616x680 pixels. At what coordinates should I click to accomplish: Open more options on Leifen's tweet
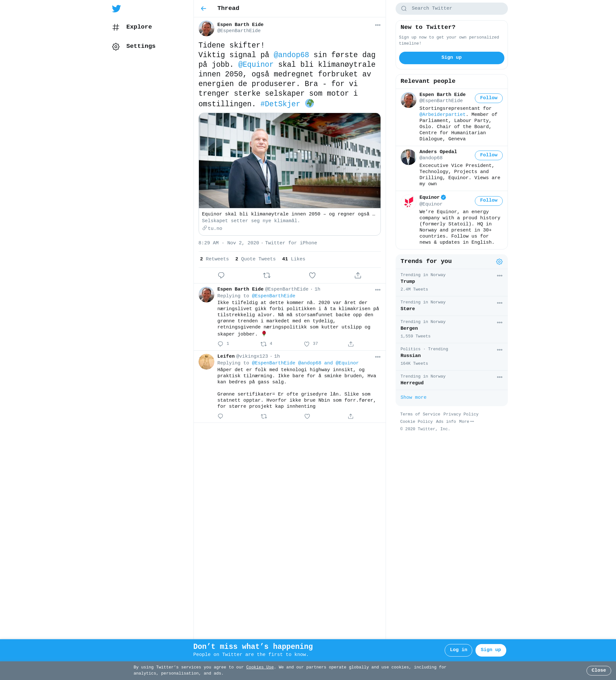[x=377, y=357]
